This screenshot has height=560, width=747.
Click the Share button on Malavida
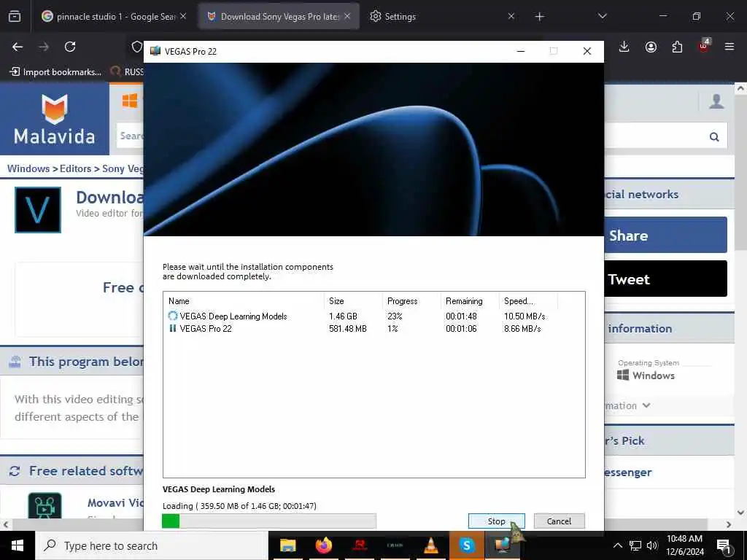665,236
